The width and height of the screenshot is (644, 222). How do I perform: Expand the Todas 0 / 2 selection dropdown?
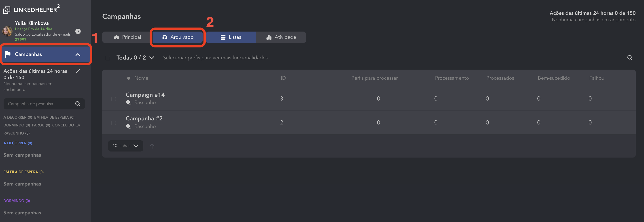(x=152, y=58)
